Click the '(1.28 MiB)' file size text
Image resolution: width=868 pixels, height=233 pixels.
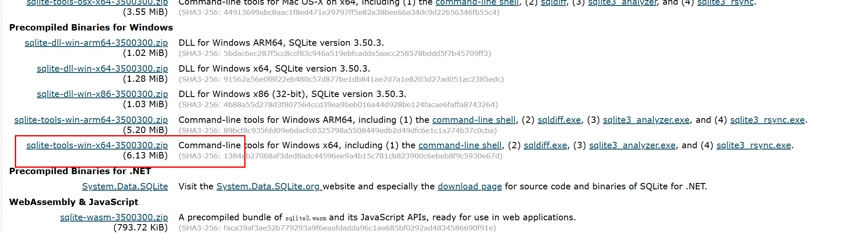pos(145,79)
